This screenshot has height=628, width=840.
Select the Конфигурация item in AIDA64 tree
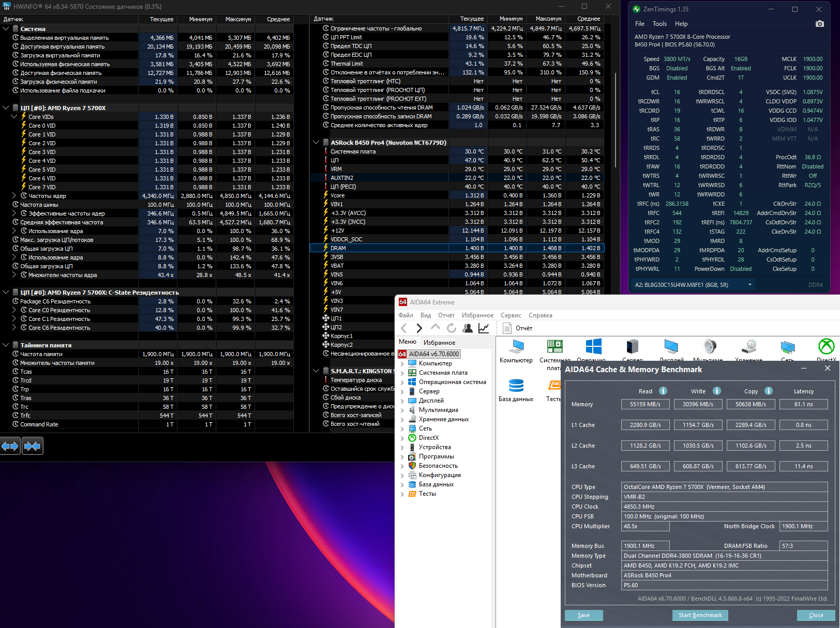[440, 475]
